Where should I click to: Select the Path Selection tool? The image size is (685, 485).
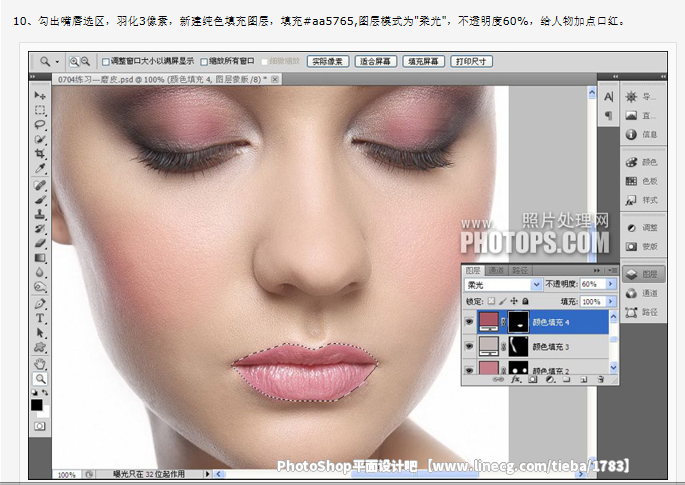pyautogui.click(x=40, y=333)
